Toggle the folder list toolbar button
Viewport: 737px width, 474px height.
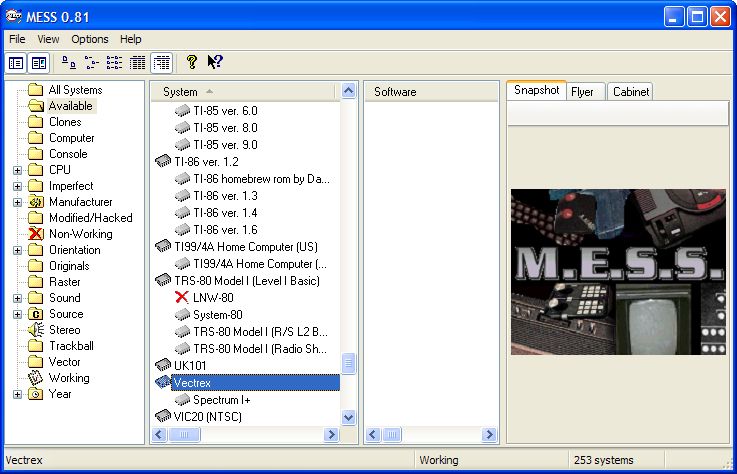[16, 63]
